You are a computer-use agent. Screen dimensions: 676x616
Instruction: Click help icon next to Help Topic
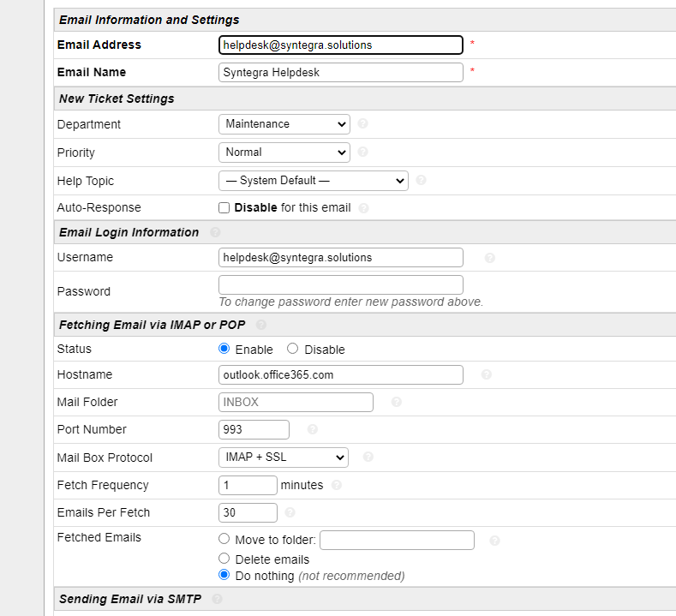(421, 181)
